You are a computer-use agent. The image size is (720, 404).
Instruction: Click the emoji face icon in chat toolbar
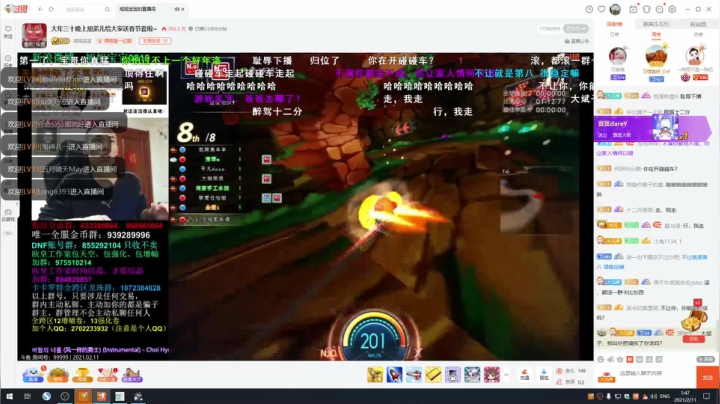(x=601, y=359)
